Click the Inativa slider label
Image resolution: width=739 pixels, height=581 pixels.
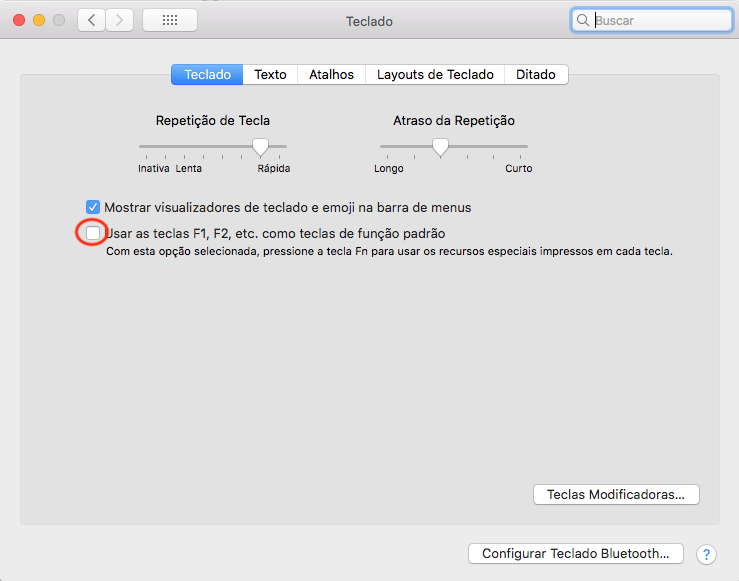click(154, 169)
